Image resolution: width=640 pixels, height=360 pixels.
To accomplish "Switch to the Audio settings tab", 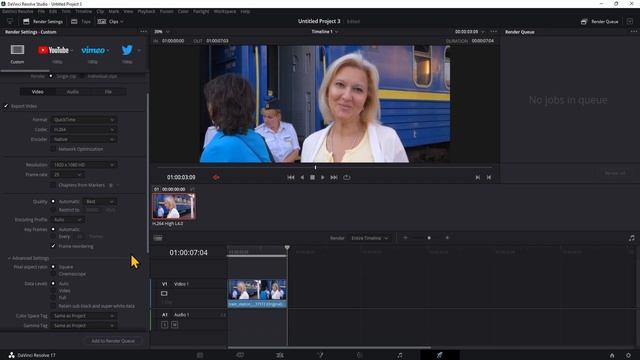I will (73, 92).
